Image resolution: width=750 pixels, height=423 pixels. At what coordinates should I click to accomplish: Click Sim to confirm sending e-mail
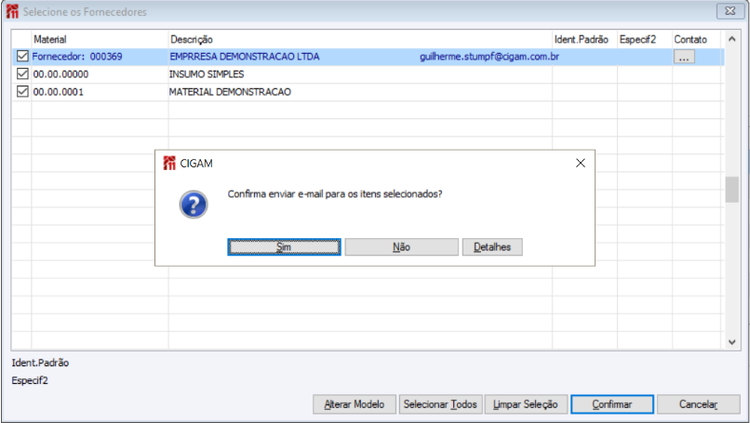pos(284,247)
